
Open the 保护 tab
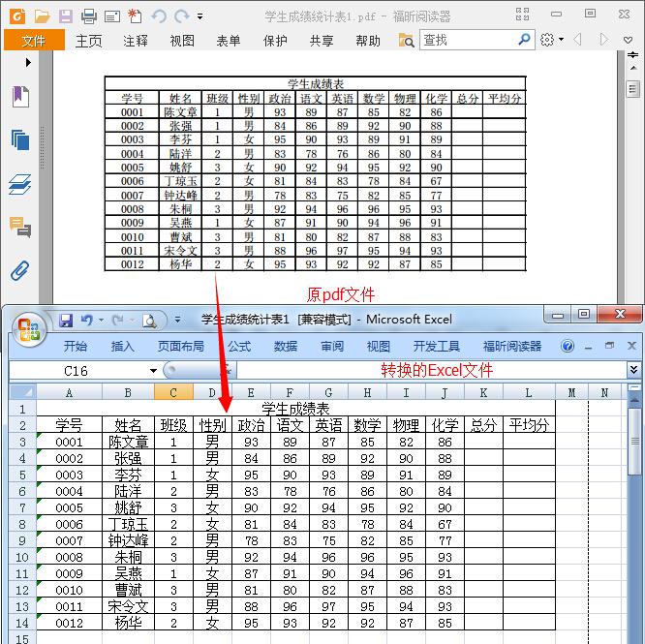(x=275, y=41)
